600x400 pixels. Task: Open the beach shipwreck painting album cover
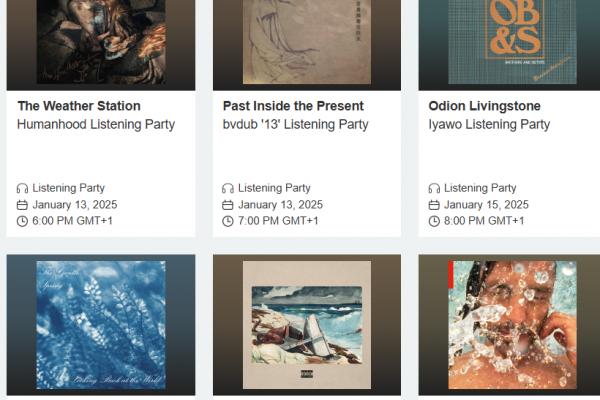307,325
